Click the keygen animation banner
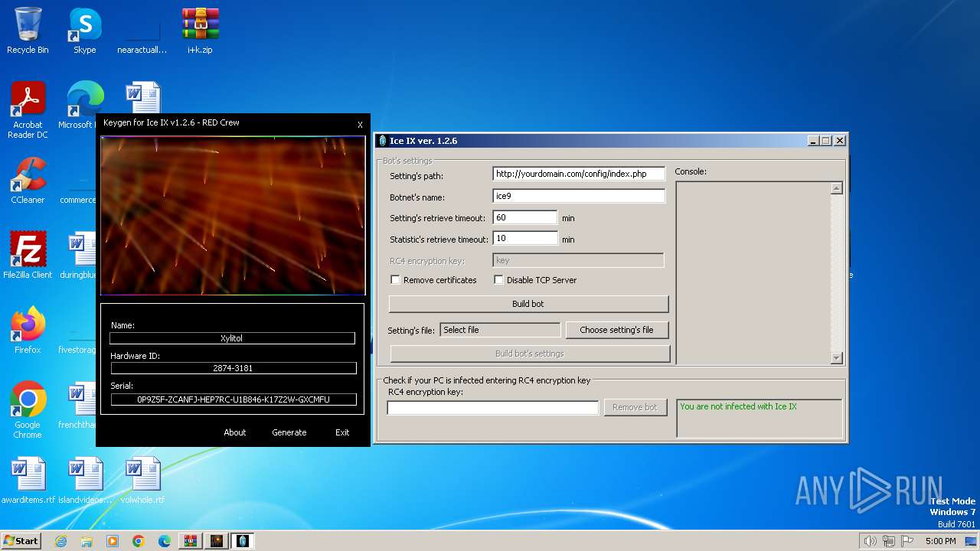This screenshot has width=980, height=551. tap(233, 215)
